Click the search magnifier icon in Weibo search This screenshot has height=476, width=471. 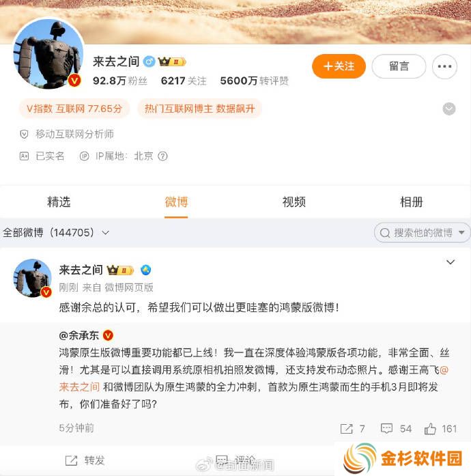click(384, 233)
